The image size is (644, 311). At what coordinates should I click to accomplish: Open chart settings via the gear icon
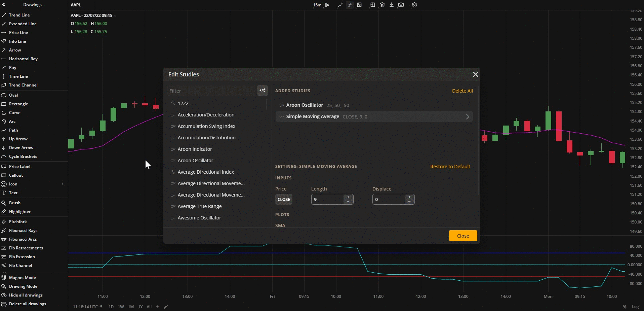(x=414, y=5)
